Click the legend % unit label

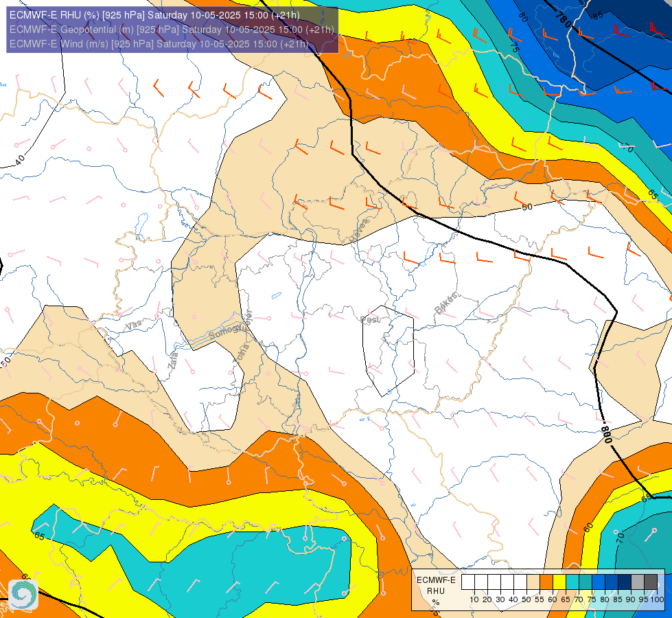pos(436,603)
